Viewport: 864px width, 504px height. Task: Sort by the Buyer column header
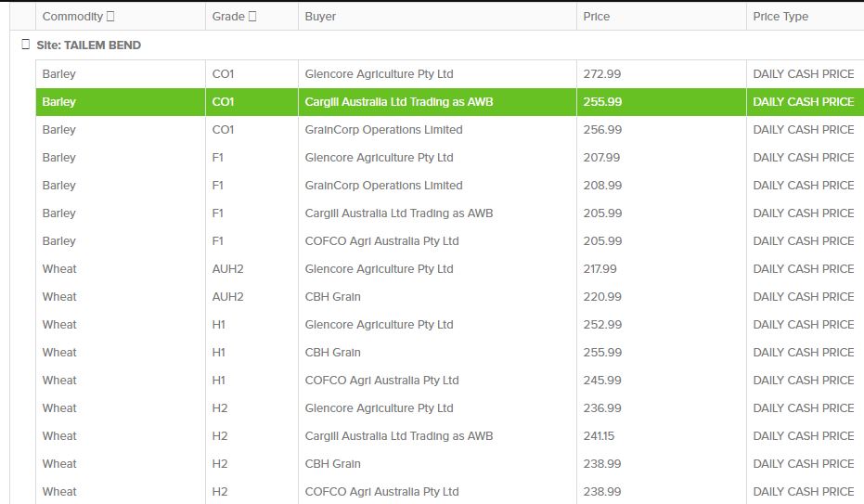(320, 17)
